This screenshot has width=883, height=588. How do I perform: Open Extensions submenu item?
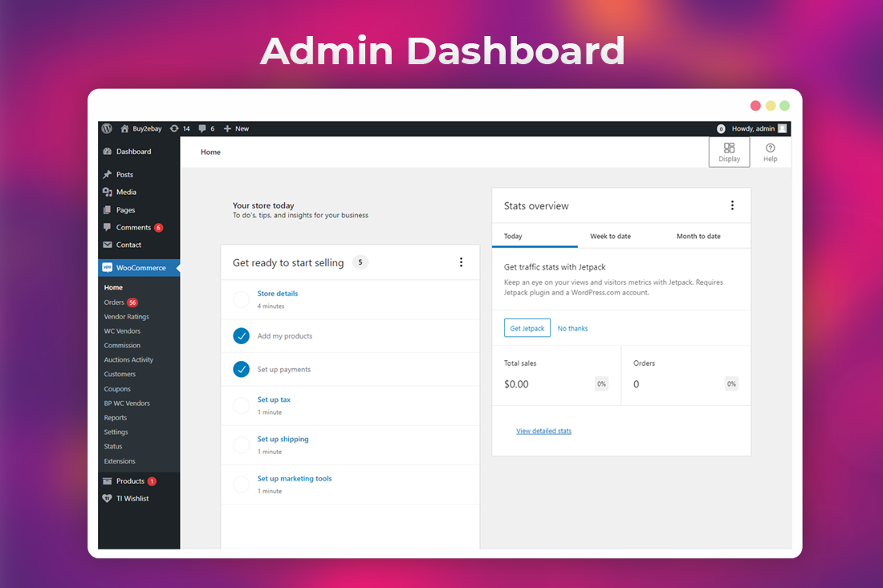(x=120, y=460)
